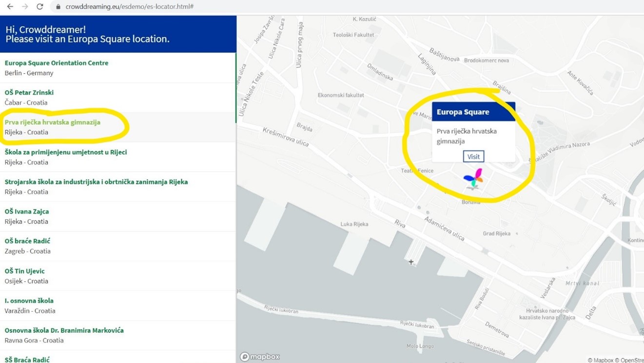Click the browser address bar URL

[x=130, y=7]
